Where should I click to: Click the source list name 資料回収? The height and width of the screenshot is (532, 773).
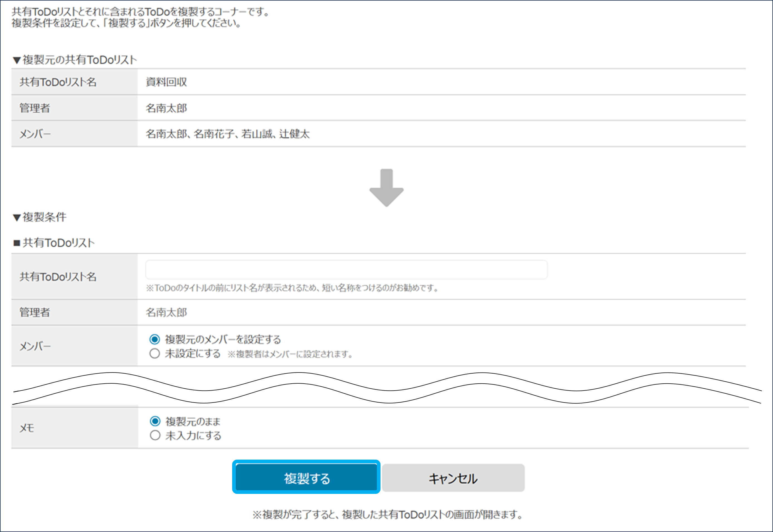point(166,82)
